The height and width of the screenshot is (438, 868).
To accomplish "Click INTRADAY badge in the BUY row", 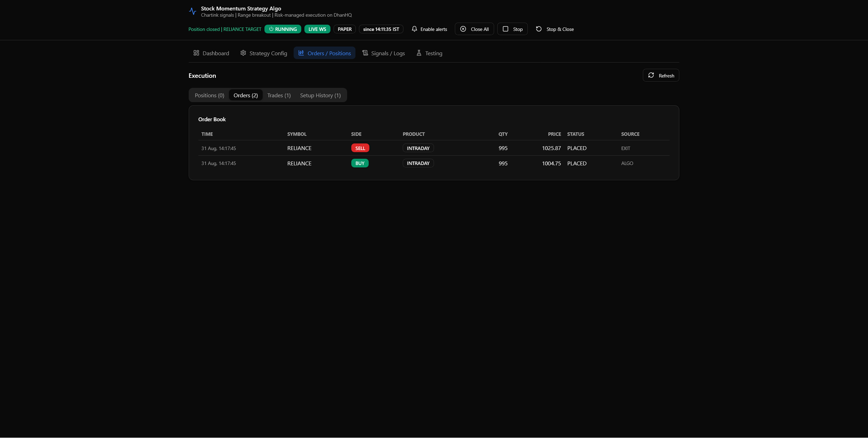I will pos(418,163).
